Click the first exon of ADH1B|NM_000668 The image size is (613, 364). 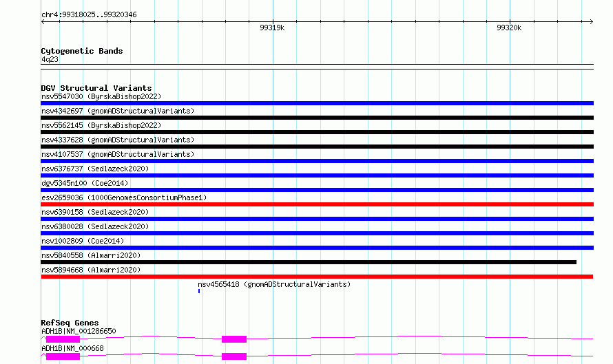(x=63, y=356)
